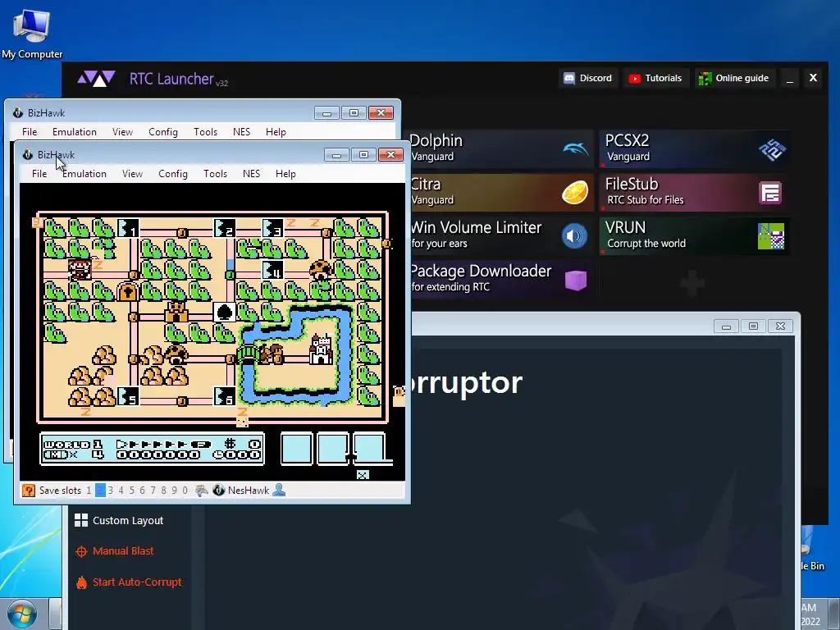Open the Emulation menu in front BizHawk
Screen dimensions: 840x630
pyautogui.click(x=84, y=174)
